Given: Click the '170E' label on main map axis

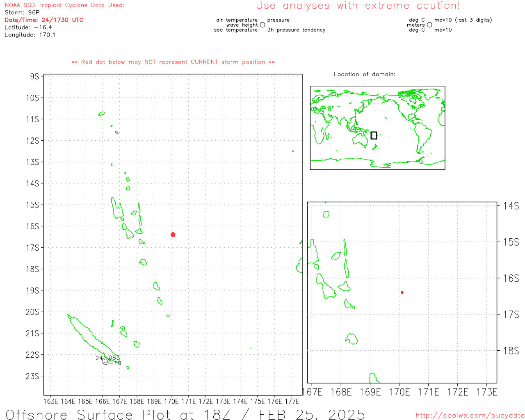Looking at the screenshot, I should [x=171, y=401].
